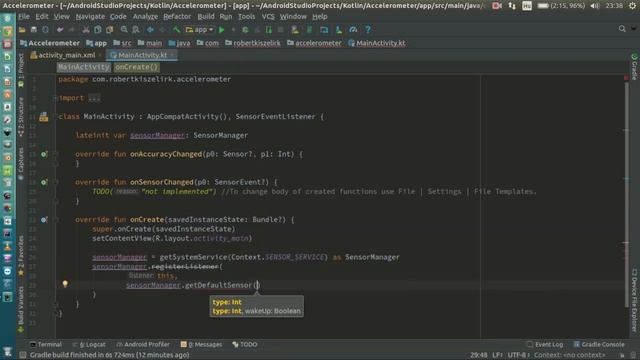The image size is (640, 360).
Task: Open the File menu
Action: pos(24,17)
